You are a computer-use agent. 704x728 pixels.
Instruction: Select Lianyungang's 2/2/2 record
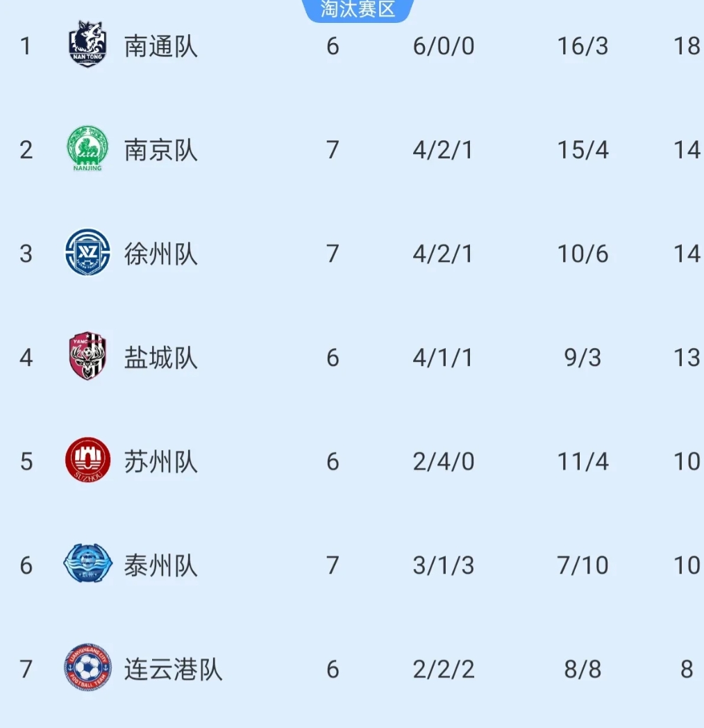coord(443,669)
